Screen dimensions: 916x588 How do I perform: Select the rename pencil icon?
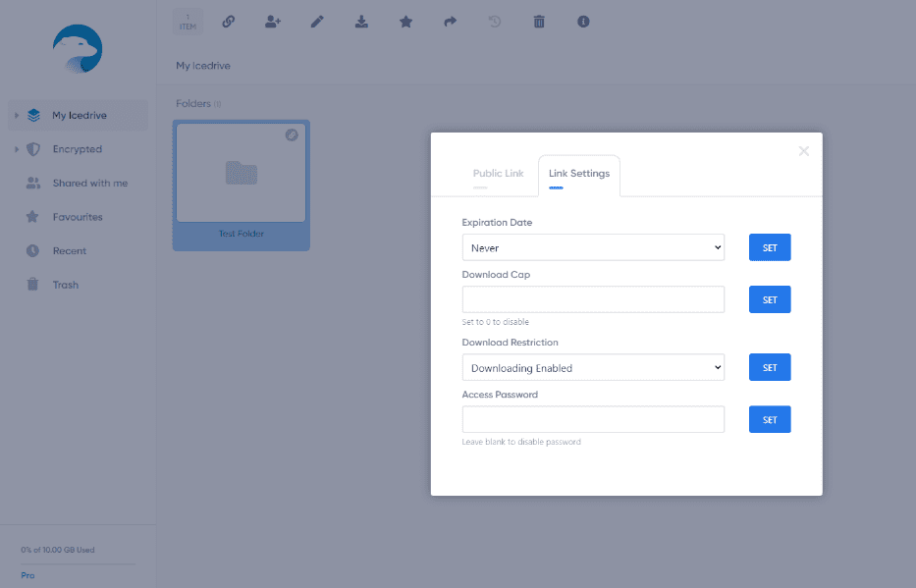(316, 22)
